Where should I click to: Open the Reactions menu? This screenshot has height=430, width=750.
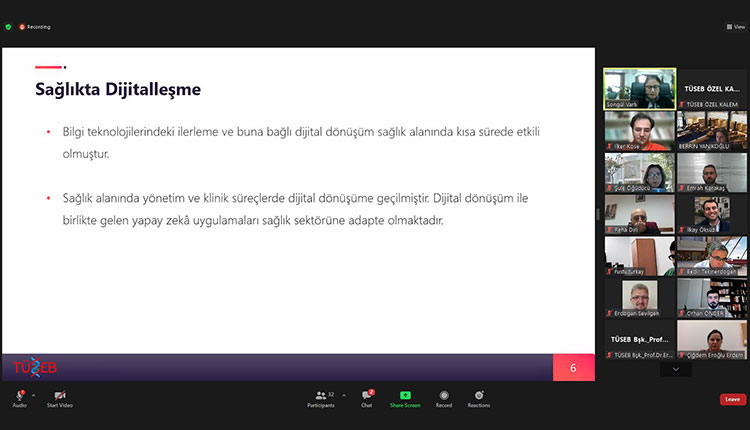tap(479, 396)
